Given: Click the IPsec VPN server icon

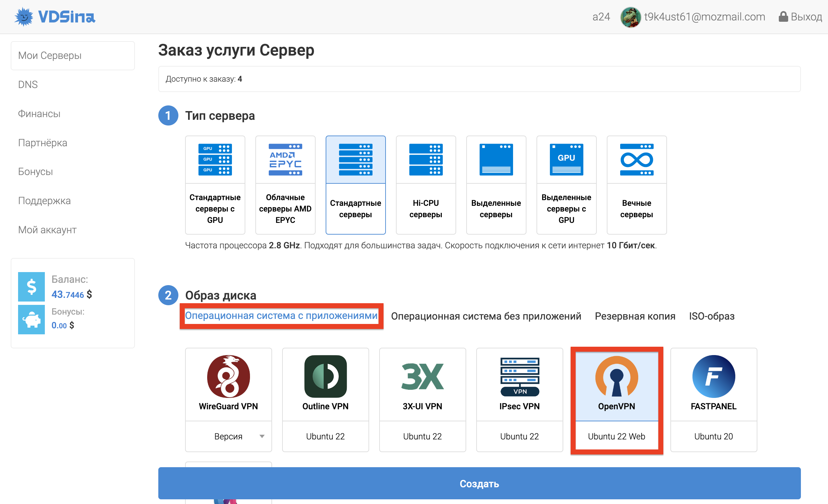Looking at the screenshot, I should (519, 376).
